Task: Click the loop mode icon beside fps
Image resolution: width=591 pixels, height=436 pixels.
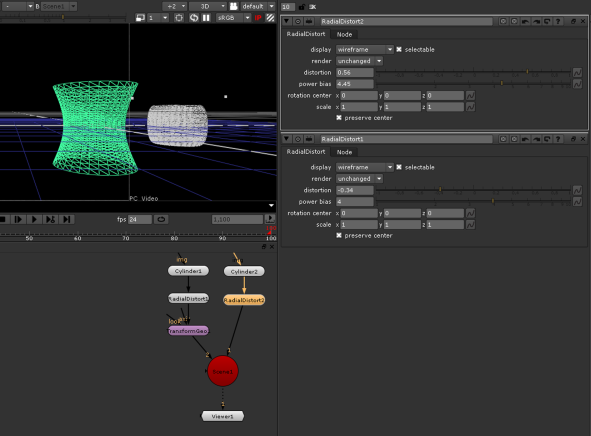Action: (161, 219)
